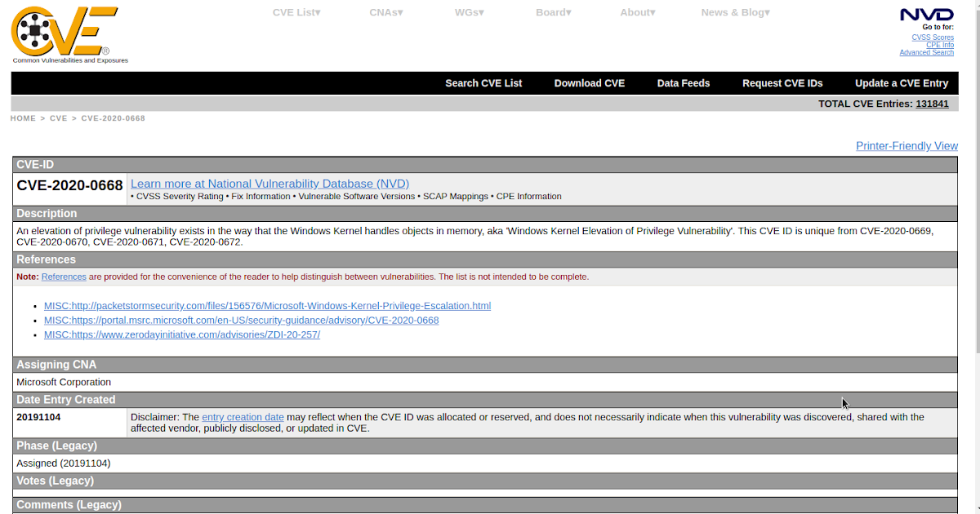The width and height of the screenshot is (980, 514).
Task: Click the packetstormsecurity.com reference link
Action: click(x=268, y=305)
